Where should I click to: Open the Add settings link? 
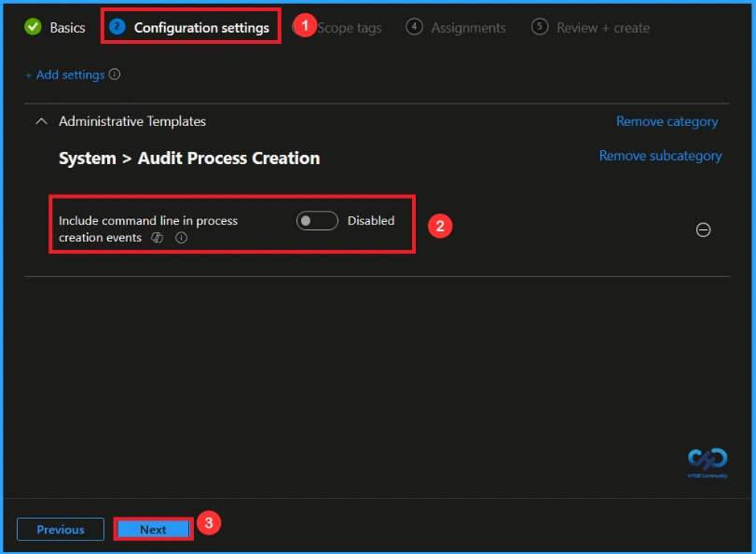[67, 75]
